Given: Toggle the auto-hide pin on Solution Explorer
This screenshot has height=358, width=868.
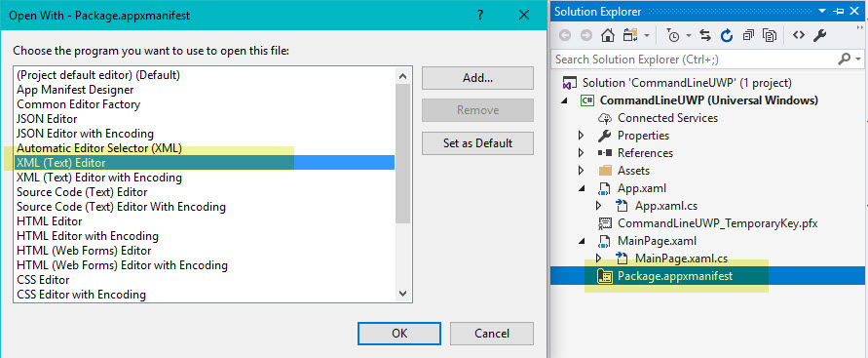Looking at the screenshot, I should pos(839,11).
